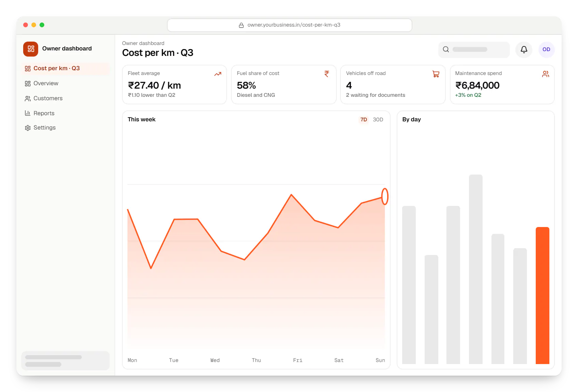Viewport: 578px width, 392px height.
Task: Click the Diesel and CNG text
Action: pos(256,95)
